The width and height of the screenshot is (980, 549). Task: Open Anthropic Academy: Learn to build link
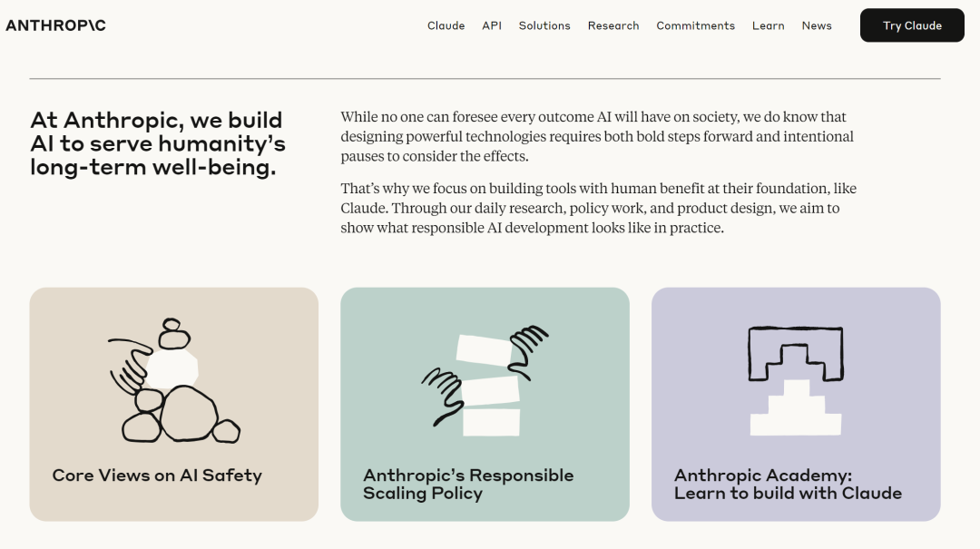(788, 484)
